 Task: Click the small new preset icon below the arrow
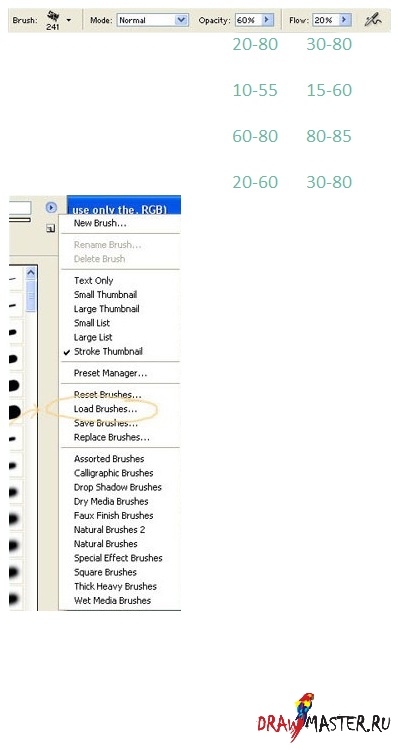click(51, 229)
